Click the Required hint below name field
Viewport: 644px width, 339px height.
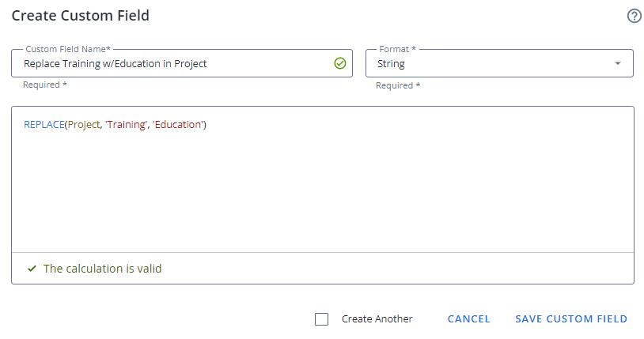point(45,85)
